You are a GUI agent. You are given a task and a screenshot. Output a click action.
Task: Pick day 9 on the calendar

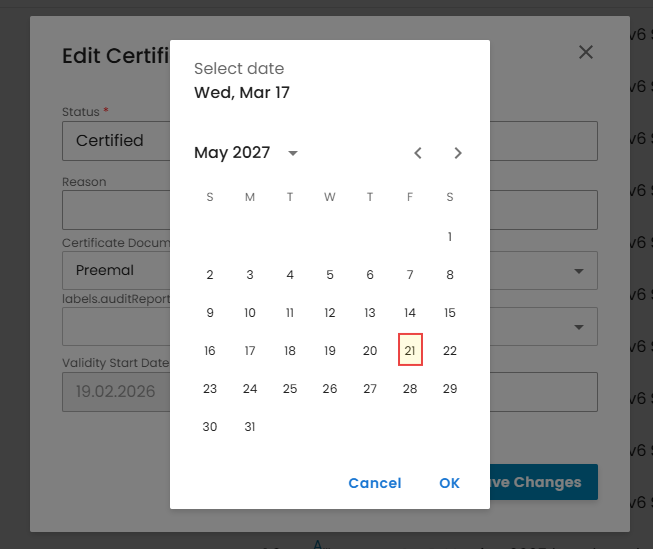coord(210,313)
